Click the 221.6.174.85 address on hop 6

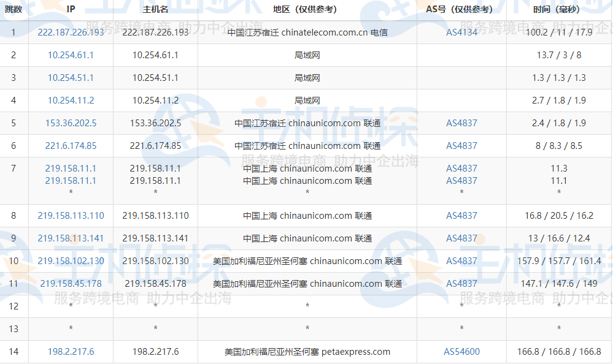pos(71,146)
